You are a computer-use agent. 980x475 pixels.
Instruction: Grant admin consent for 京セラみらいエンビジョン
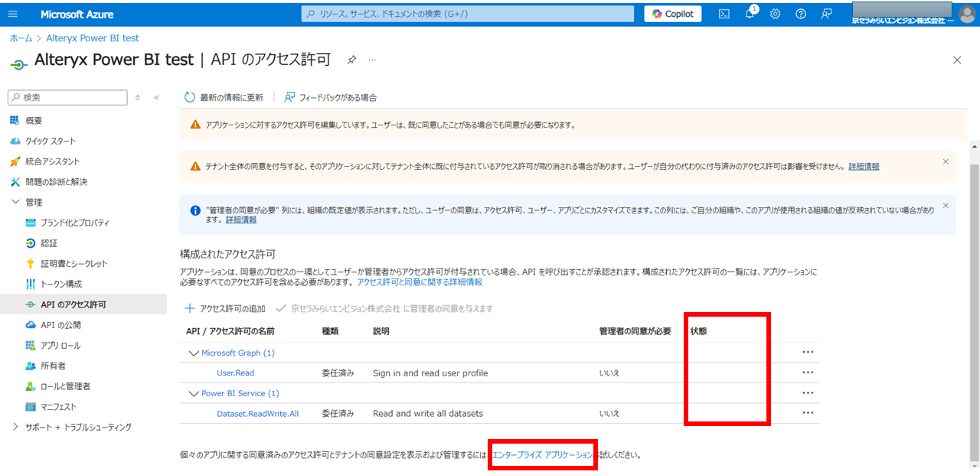coord(384,308)
